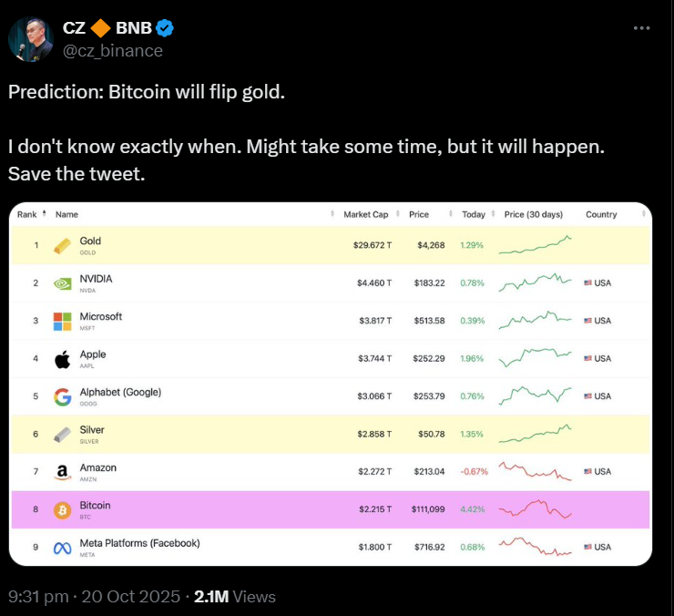The width and height of the screenshot is (674, 616).
Task: Sort by Country column arrows
Action: point(643,214)
